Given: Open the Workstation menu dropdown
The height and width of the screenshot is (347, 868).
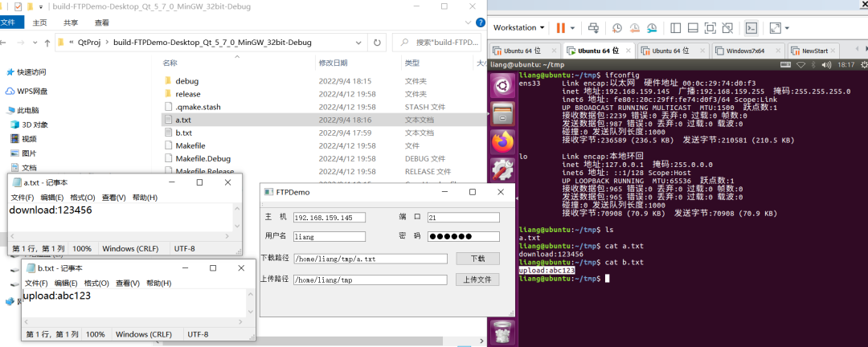Looking at the screenshot, I should (518, 27).
